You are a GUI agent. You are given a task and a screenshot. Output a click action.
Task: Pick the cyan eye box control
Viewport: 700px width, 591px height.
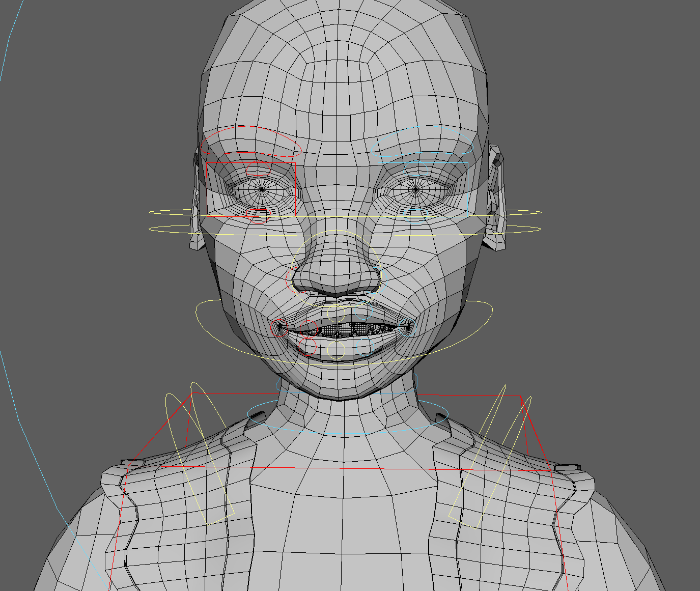point(423,190)
